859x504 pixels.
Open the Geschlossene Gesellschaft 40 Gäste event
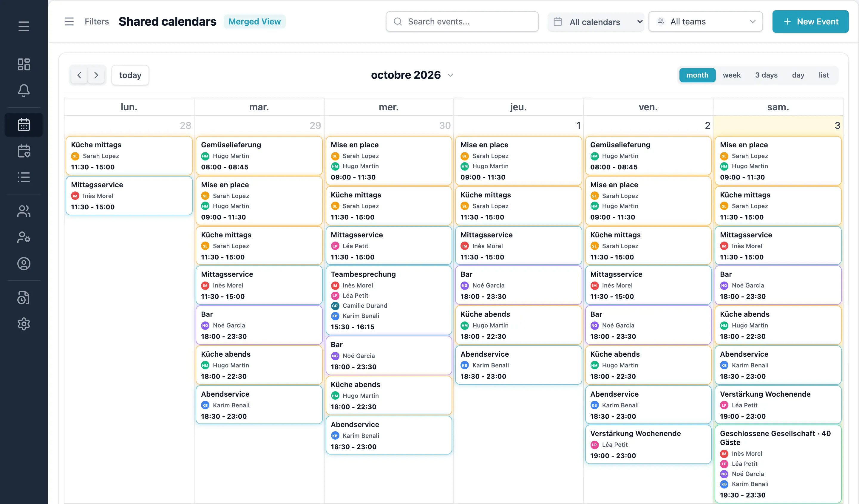tap(778, 463)
